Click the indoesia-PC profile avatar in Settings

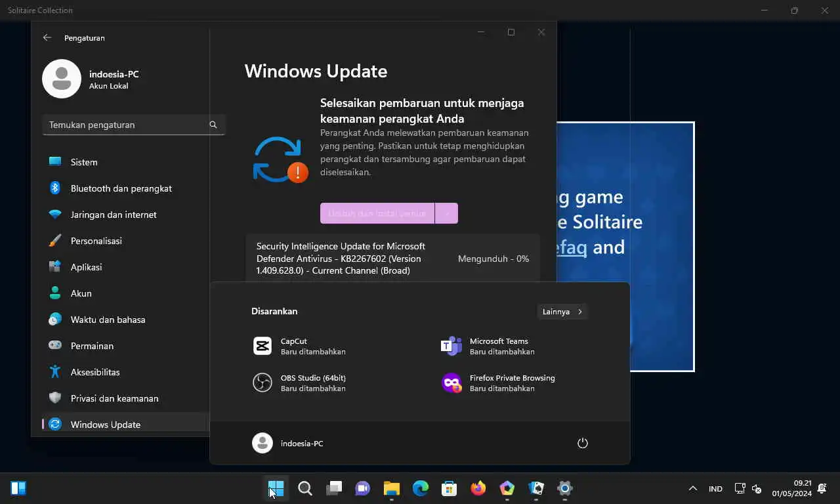[x=62, y=79]
